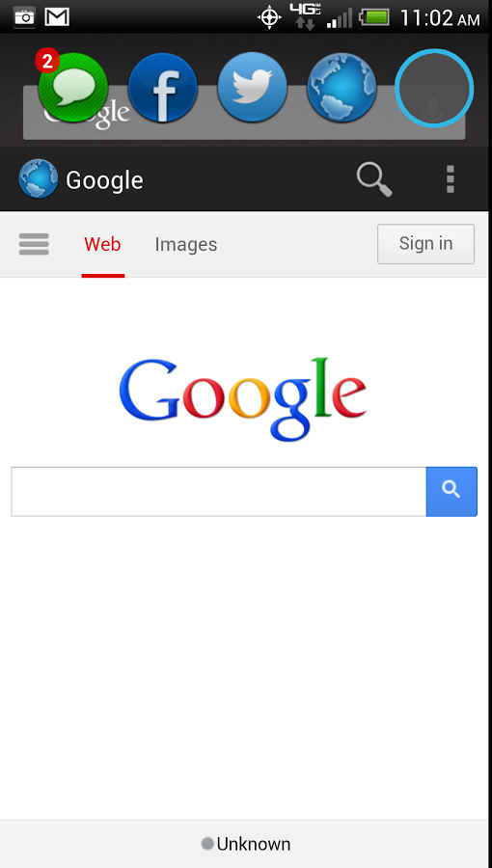This screenshot has width=492, height=868.
Task: Tap the Unknown location link
Action: click(246, 844)
